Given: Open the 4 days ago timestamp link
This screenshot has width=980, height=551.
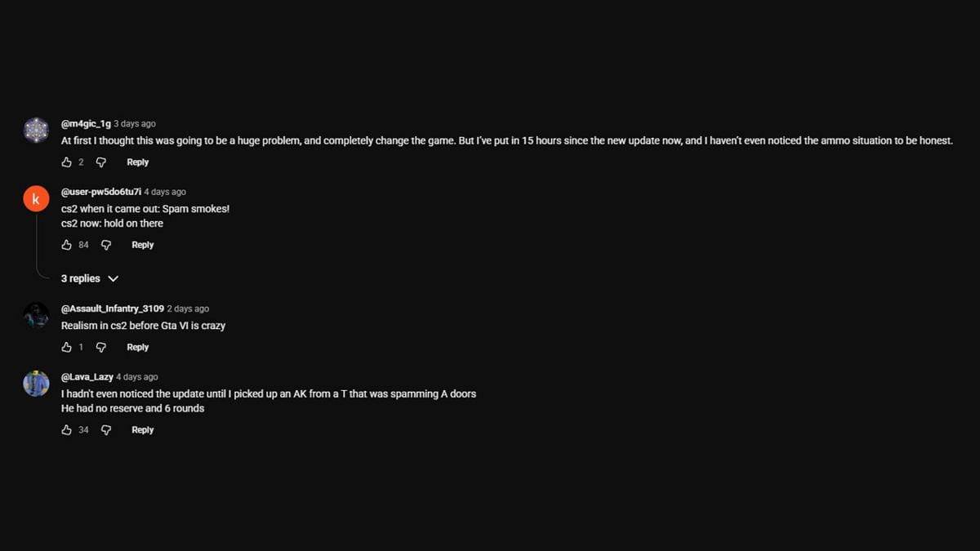Looking at the screenshot, I should point(164,192).
